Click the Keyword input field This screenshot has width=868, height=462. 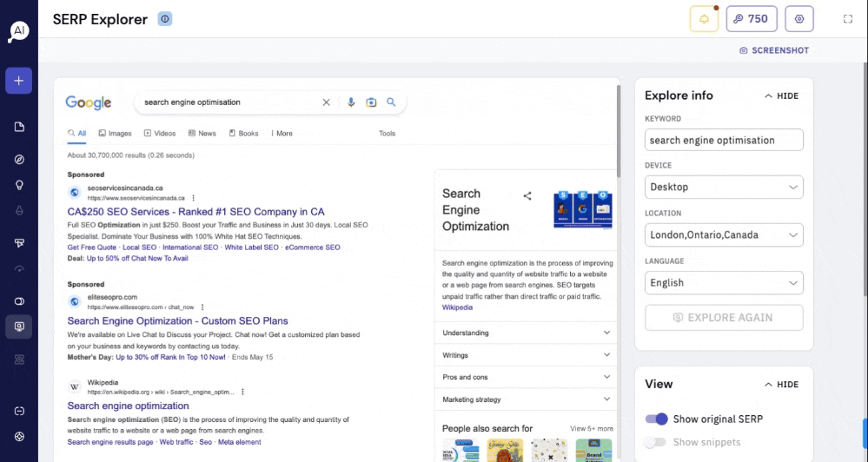point(724,140)
